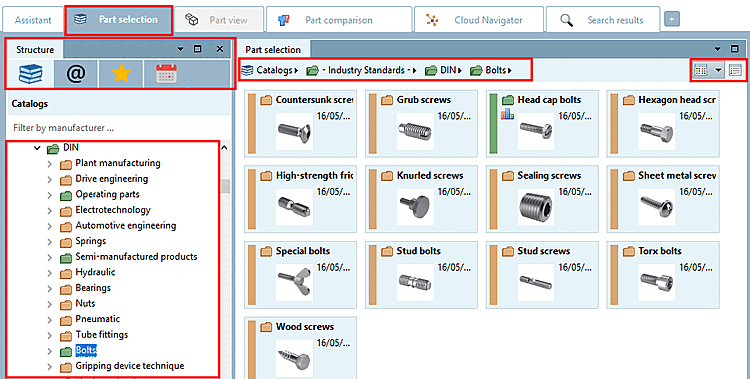The height and width of the screenshot is (379, 750).
Task: Open the view mode dropdown arrow
Action: (x=718, y=70)
